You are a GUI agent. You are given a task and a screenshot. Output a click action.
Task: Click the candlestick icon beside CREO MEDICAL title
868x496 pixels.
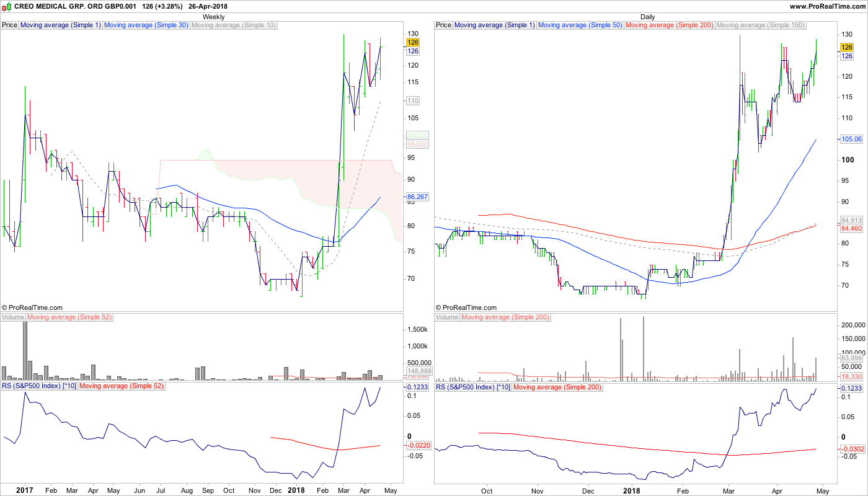(7, 6)
